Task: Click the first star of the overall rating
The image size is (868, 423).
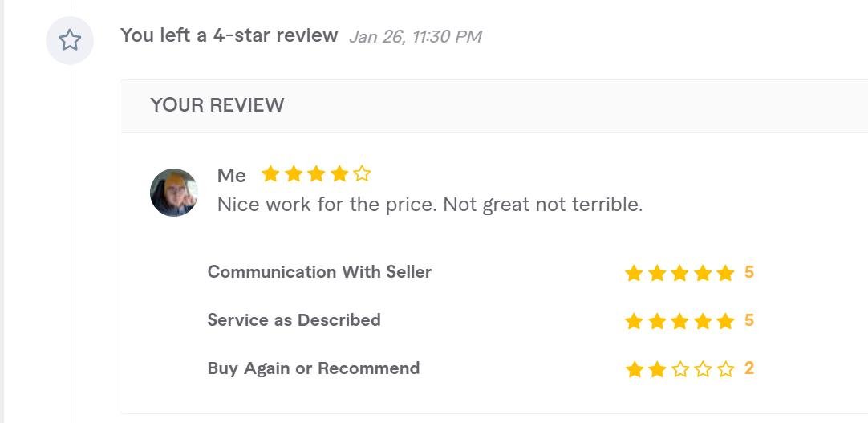Action: tap(270, 173)
